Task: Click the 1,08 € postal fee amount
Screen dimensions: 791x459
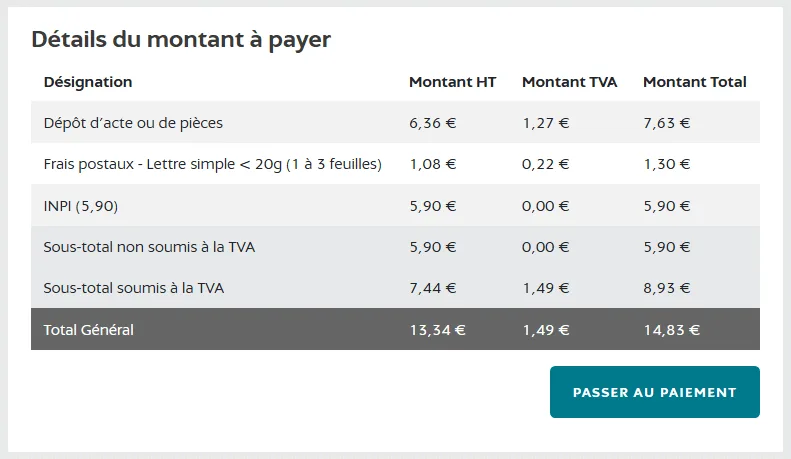Action: (432, 165)
